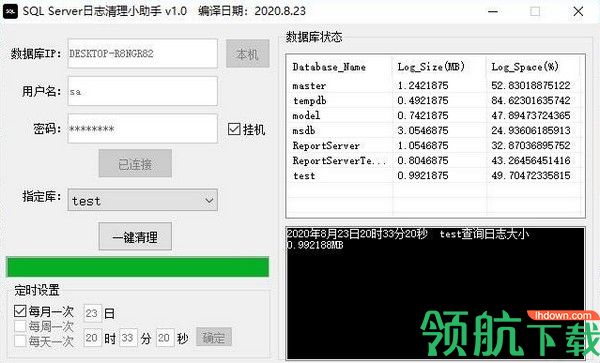600x363 pixels.
Task: Select the master database row
Action: tap(435, 85)
